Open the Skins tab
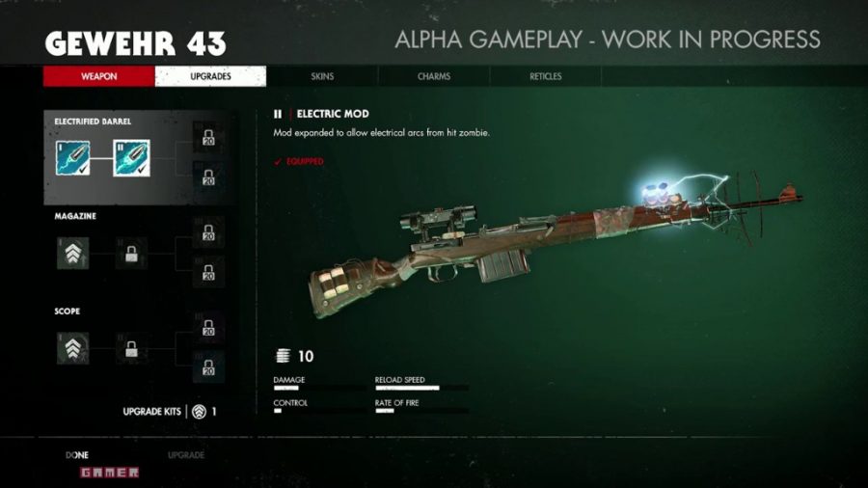The image size is (868, 488). [x=322, y=76]
